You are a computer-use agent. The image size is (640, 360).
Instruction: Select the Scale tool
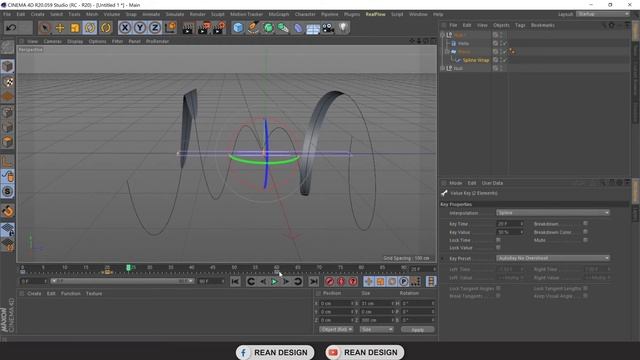point(75,28)
